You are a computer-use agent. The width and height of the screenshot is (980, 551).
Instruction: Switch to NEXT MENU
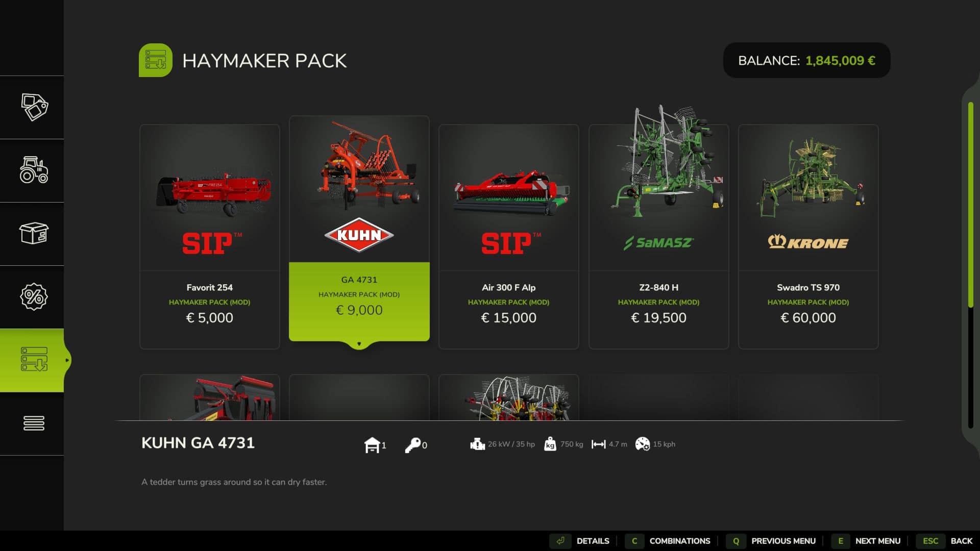pyautogui.click(x=866, y=541)
